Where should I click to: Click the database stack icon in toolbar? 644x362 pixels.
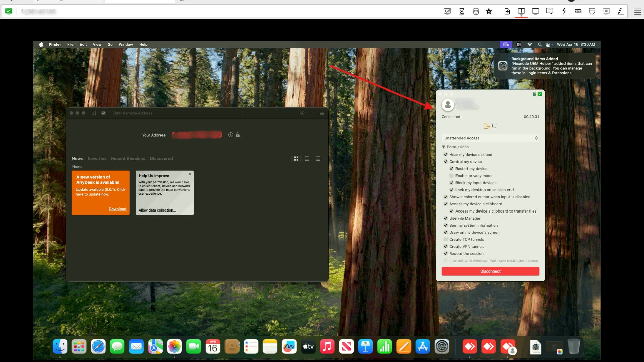(x=476, y=11)
